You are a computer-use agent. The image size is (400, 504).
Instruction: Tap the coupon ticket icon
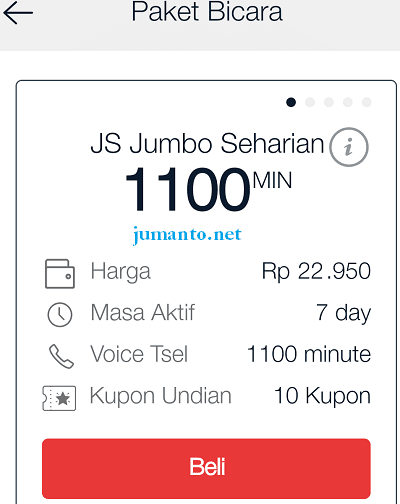[59, 398]
